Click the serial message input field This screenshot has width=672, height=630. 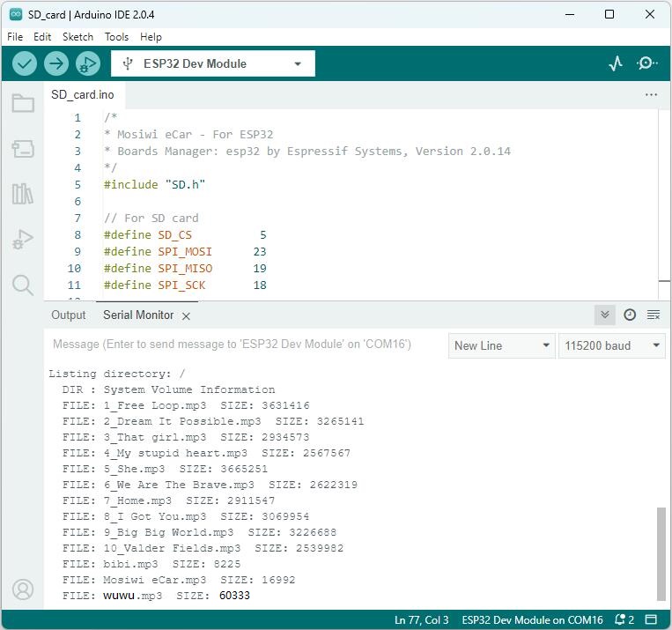(x=246, y=345)
